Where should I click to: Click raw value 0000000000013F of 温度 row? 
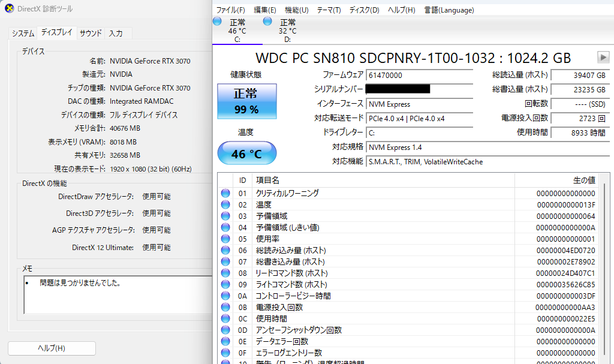566,205
